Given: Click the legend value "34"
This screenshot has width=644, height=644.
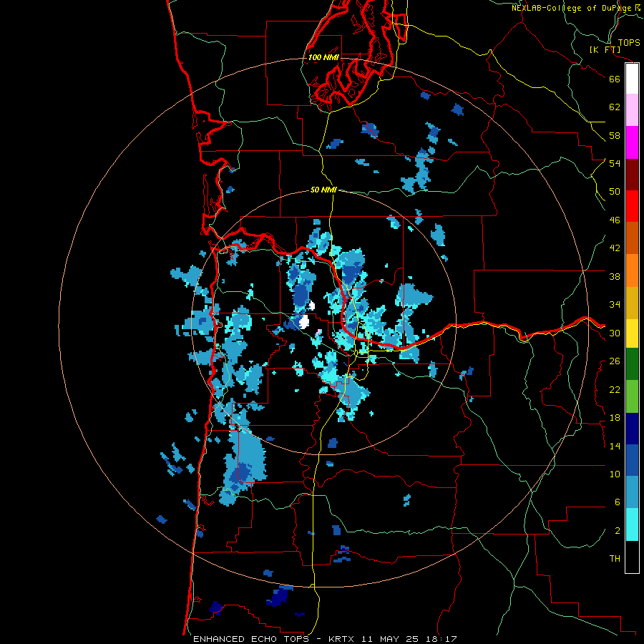Looking at the screenshot, I should pos(615,305).
